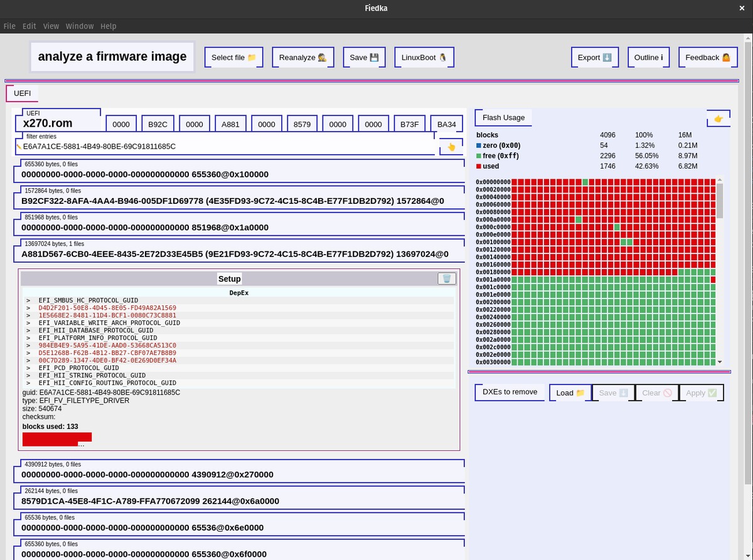Click the filter entries text field
Screen dimensions: 753x560
coord(225,147)
